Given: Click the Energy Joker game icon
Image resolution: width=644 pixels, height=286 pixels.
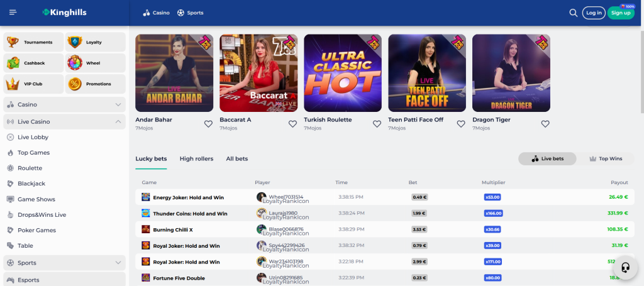Looking at the screenshot, I should [146, 197].
